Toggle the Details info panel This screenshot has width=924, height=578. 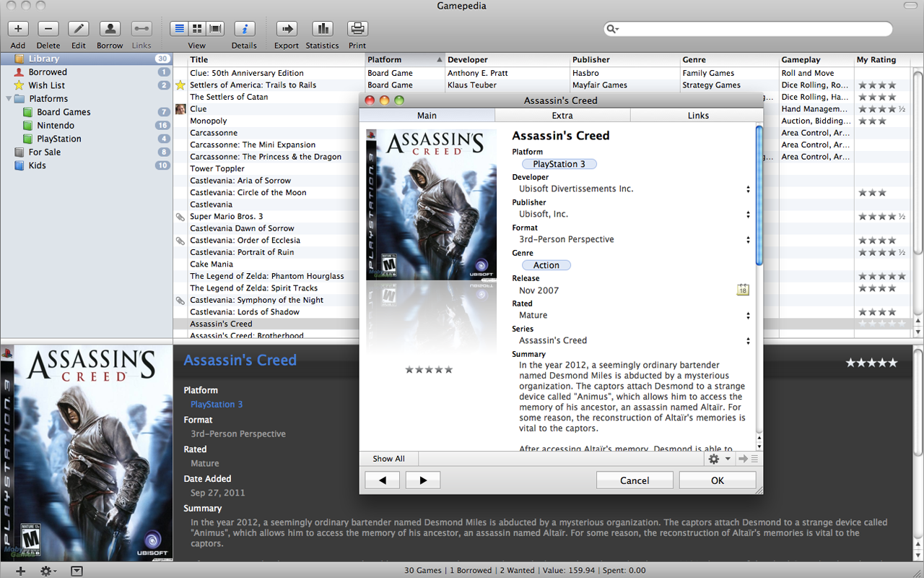(245, 29)
